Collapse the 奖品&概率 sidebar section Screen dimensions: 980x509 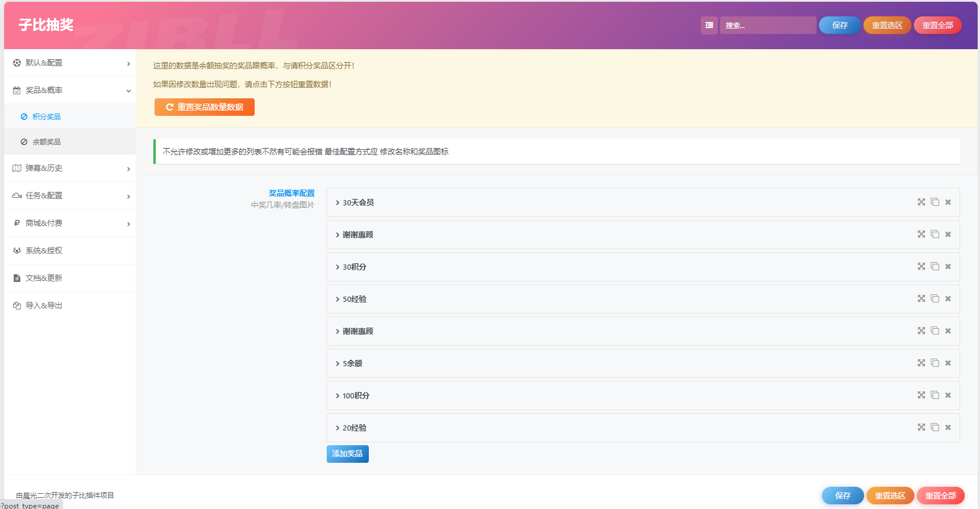[70, 90]
